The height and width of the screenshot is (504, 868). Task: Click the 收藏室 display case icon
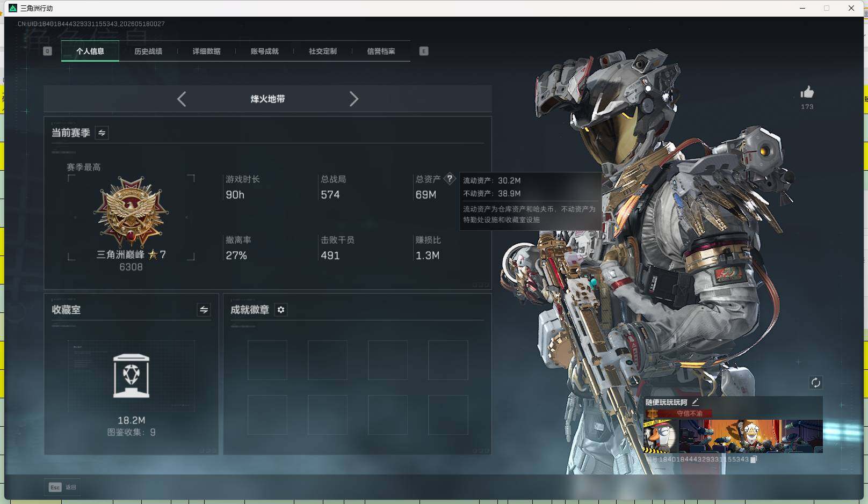131,376
